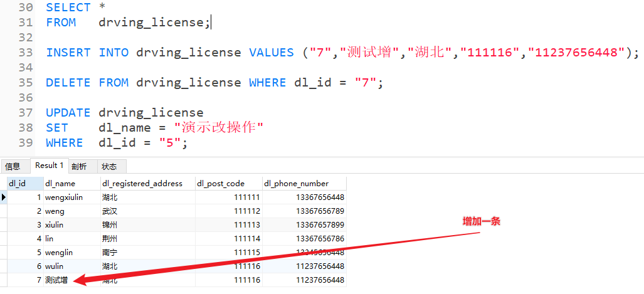This screenshot has width=644, height=294.
Task: Click the VALUES keyword on line 33
Action: [x=272, y=53]
